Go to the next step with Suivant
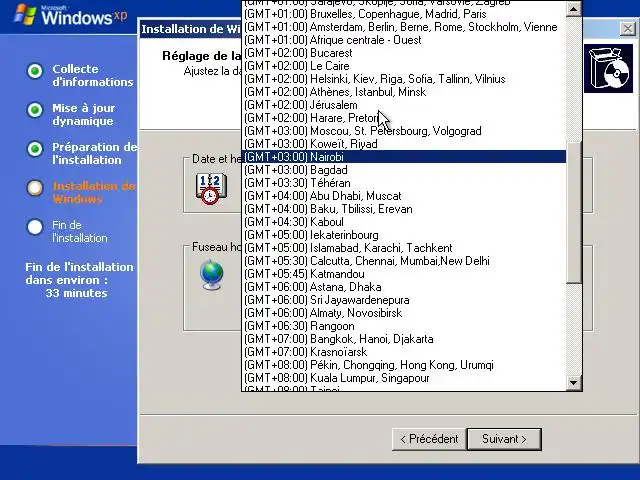This screenshot has width=640, height=480. (504, 439)
